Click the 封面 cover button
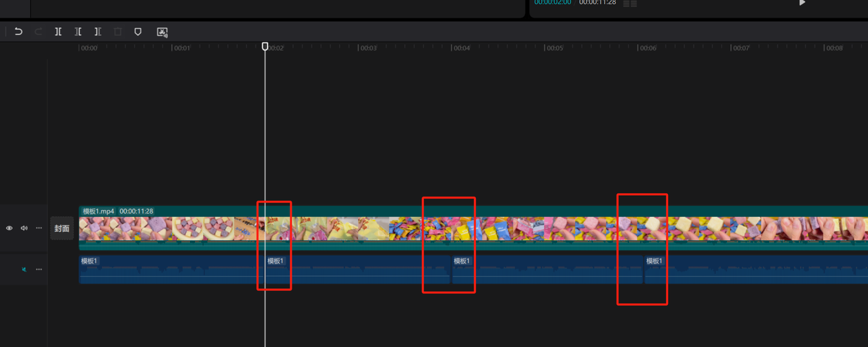The image size is (868, 347). point(62,228)
